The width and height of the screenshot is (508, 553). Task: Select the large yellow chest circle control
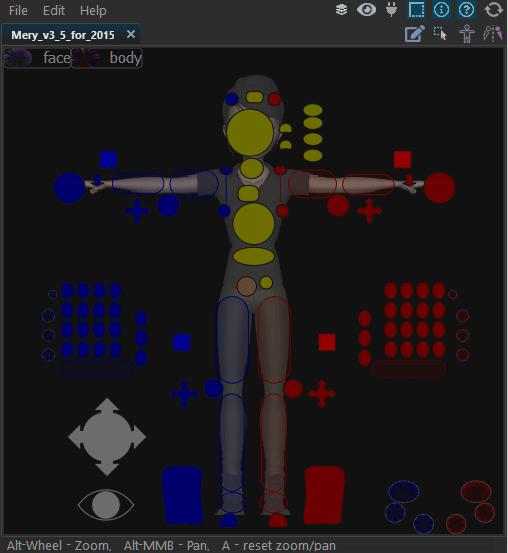254,224
